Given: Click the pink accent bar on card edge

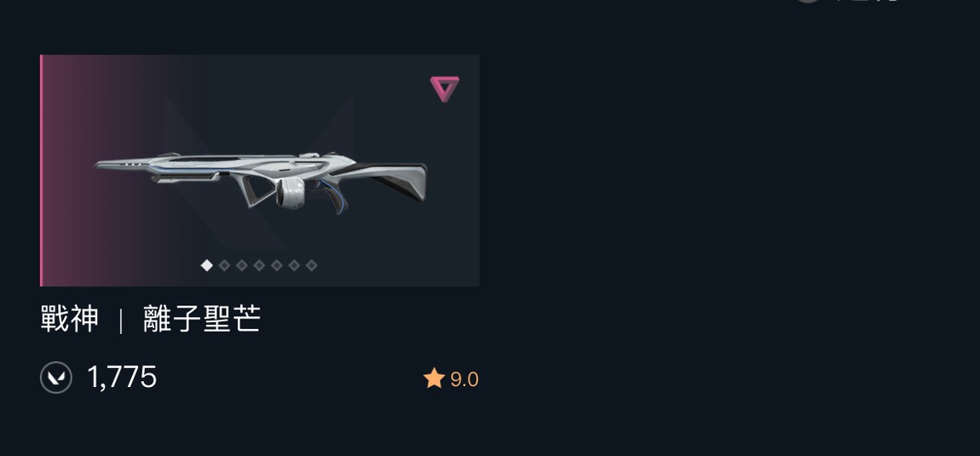Looking at the screenshot, I should tap(41, 170).
